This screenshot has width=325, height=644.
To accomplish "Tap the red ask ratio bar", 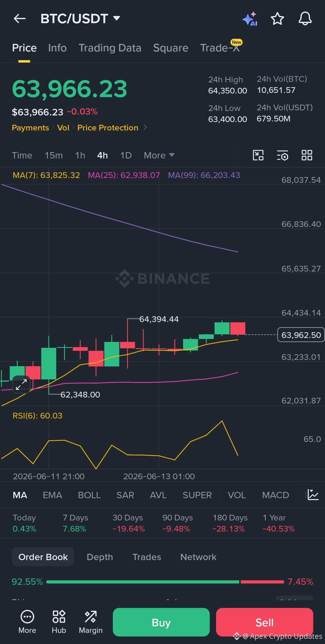I will pos(262,582).
